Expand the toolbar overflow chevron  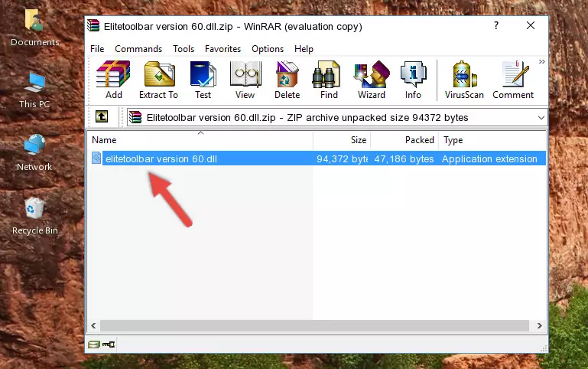tap(542, 61)
